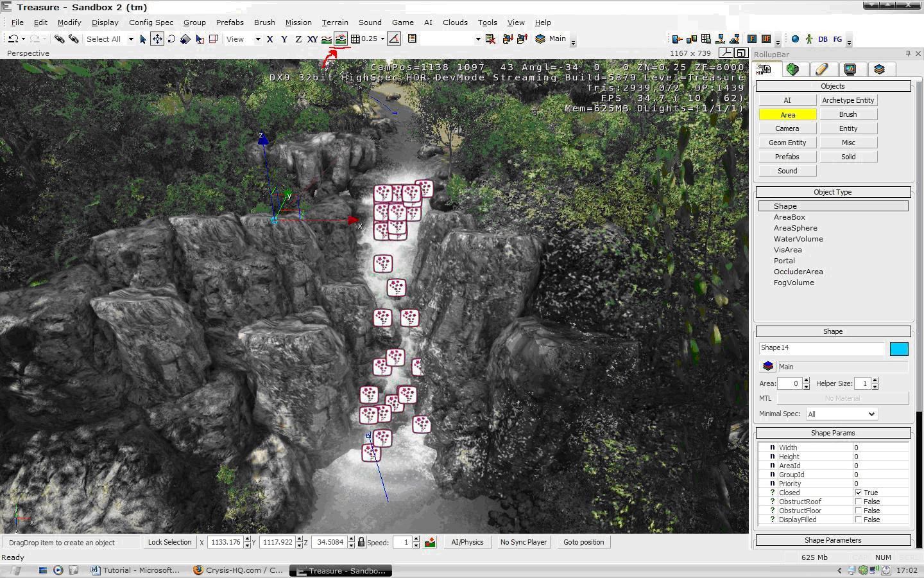924x578 pixels.
Task: Toggle the AI/Physics button
Action: [467, 542]
